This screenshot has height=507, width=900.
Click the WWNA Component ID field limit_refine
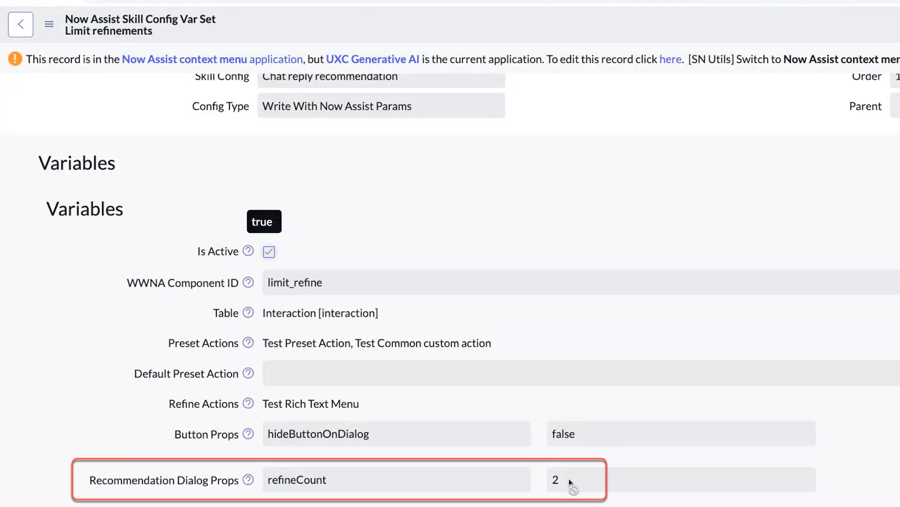[581, 282]
